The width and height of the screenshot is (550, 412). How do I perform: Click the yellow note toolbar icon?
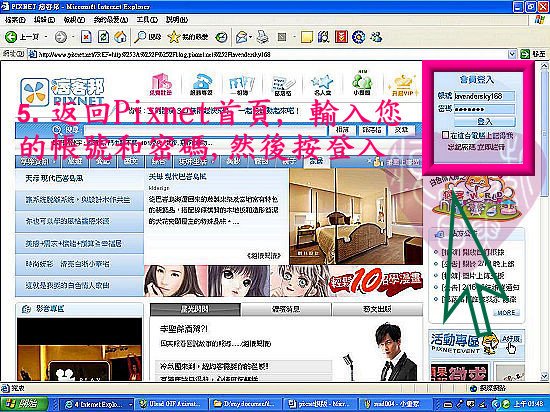(307, 37)
